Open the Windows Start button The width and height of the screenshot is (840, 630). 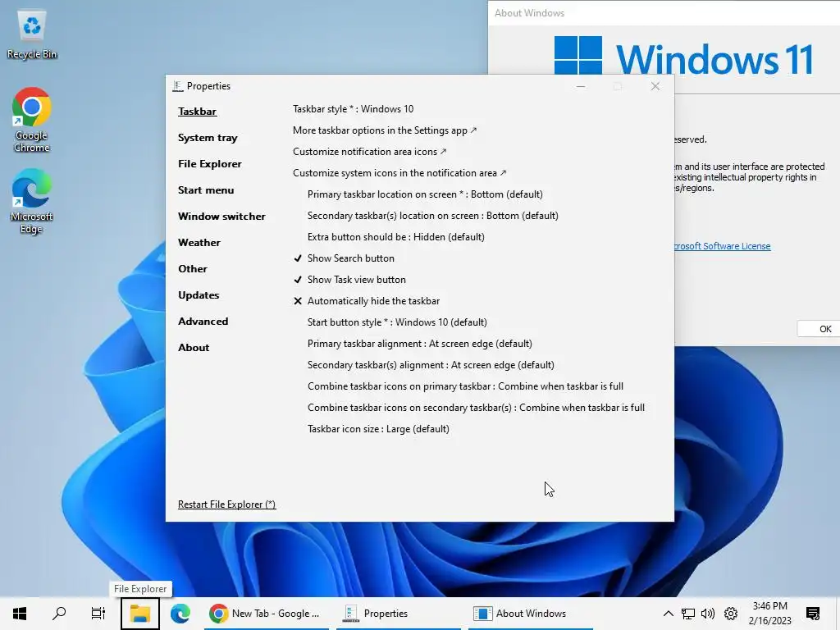[20, 614]
